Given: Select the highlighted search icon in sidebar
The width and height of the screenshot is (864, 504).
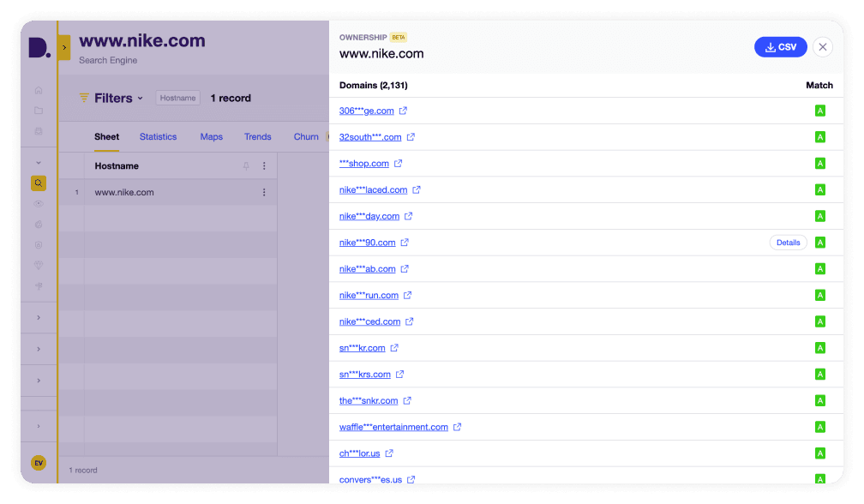Looking at the screenshot, I should pos(39,183).
